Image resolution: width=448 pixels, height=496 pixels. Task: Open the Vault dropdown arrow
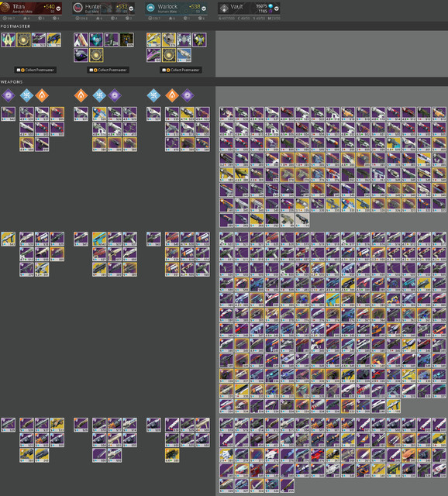point(277,9)
